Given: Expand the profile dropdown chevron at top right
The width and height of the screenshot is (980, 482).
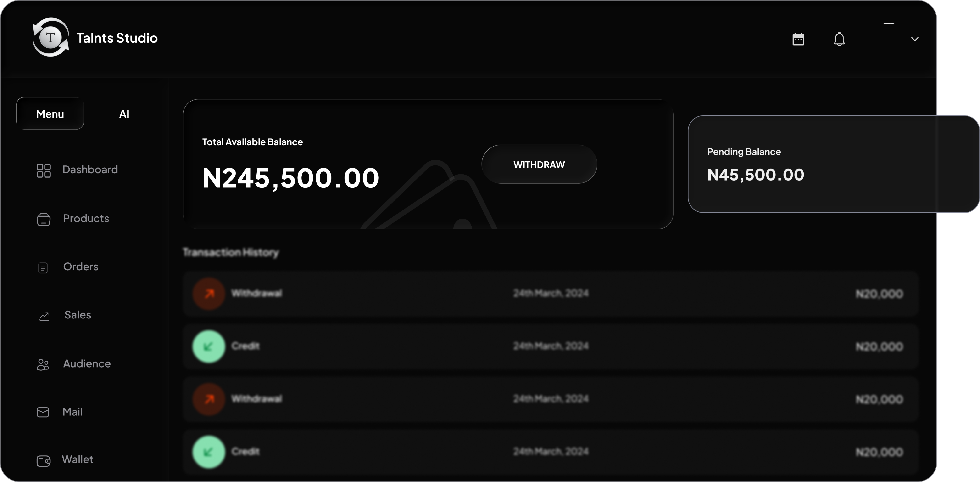Looking at the screenshot, I should pyautogui.click(x=915, y=39).
